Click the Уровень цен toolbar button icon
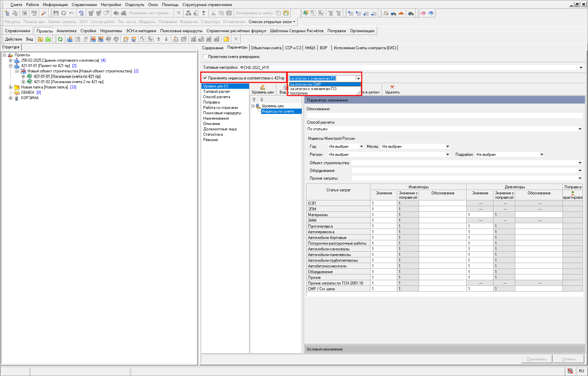Viewport: 588px width, 376px height. 262,88
